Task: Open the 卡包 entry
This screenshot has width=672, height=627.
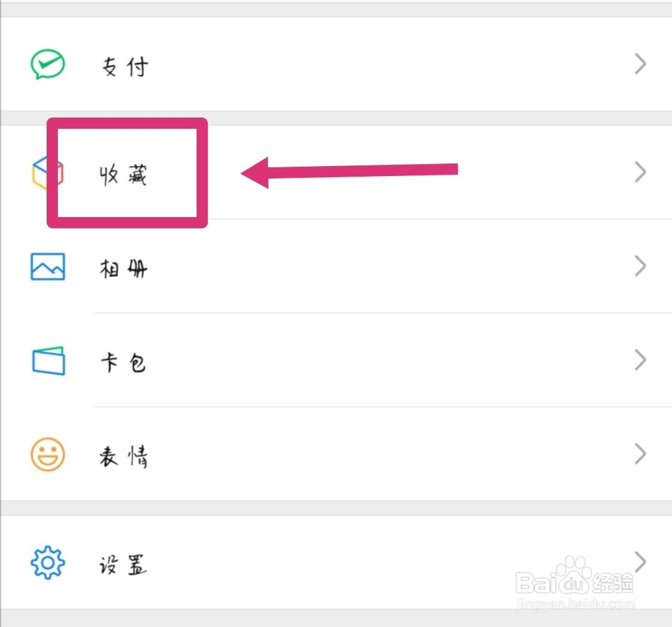Action: [336, 360]
